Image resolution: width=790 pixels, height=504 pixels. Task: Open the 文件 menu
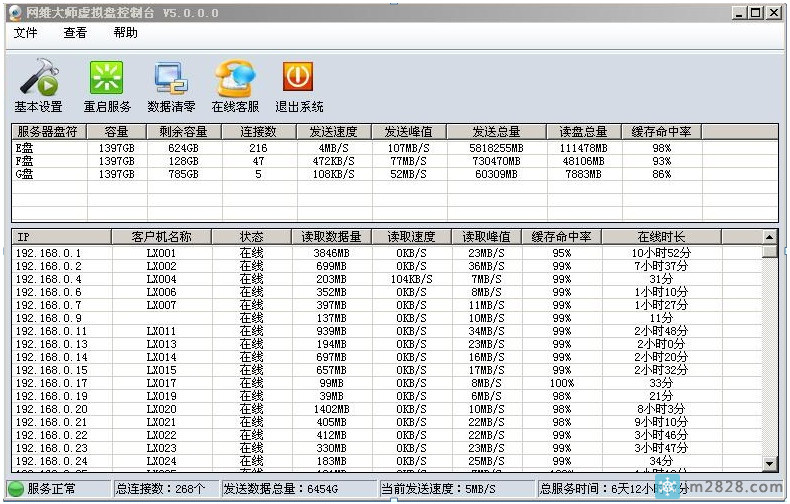coord(26,33)
